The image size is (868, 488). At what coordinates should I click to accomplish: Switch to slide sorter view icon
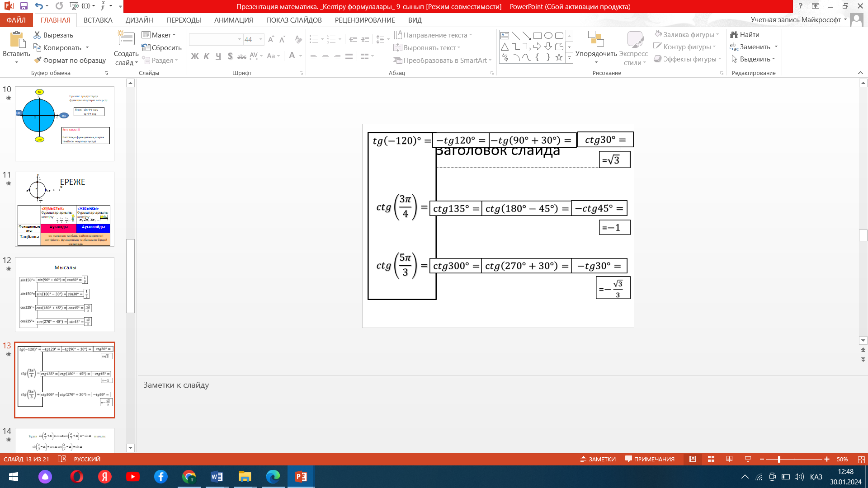pos(711,459)
